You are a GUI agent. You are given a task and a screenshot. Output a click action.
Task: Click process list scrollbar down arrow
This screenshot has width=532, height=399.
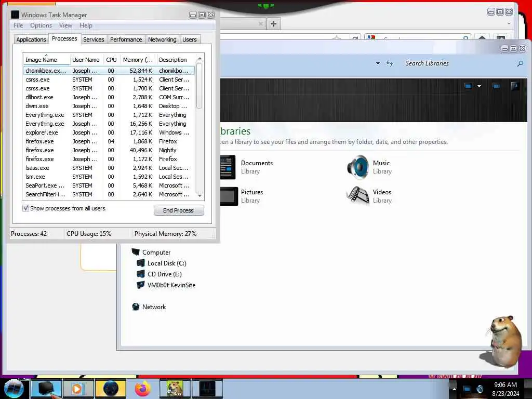click(199, 195)
